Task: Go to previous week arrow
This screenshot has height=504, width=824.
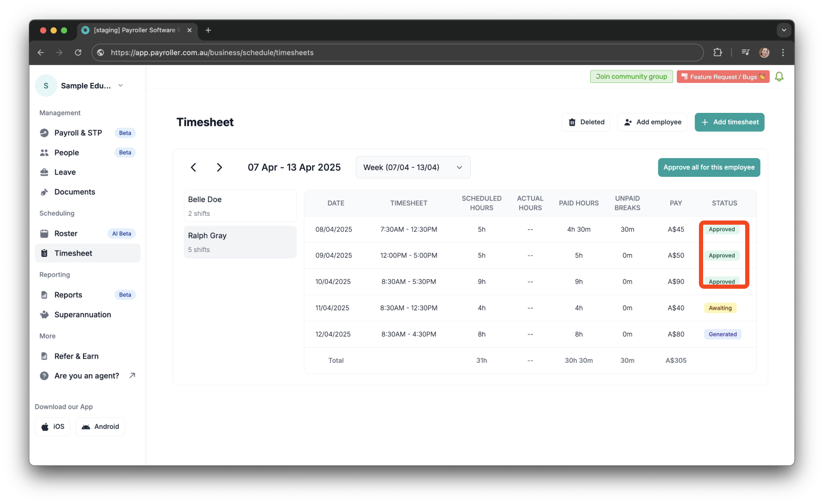Action: click(193, 167)
